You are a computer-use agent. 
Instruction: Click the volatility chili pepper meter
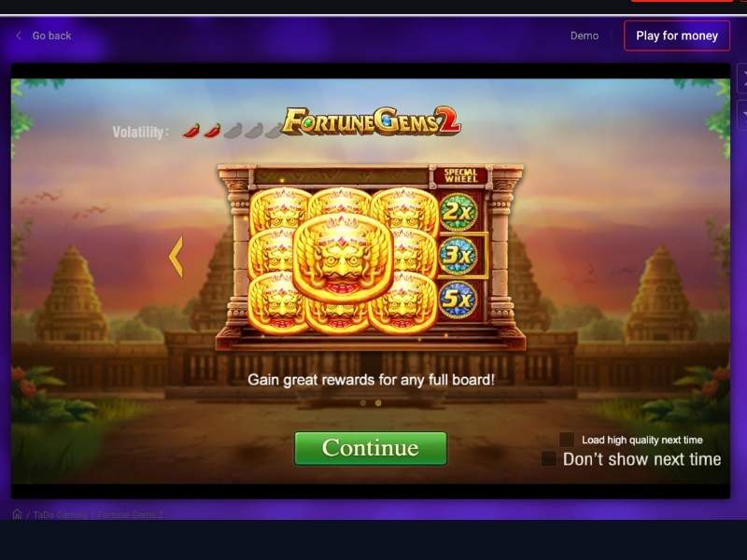point(233,130)
